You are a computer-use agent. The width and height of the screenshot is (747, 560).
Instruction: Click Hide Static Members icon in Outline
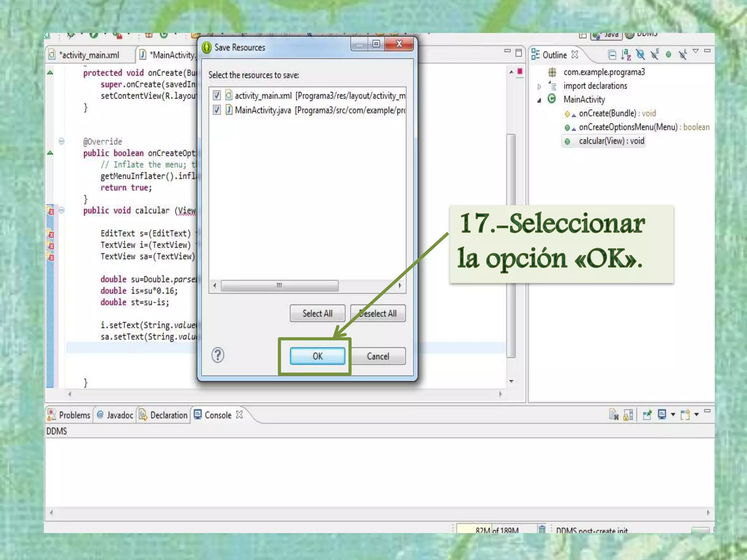(x=655, y=55)
